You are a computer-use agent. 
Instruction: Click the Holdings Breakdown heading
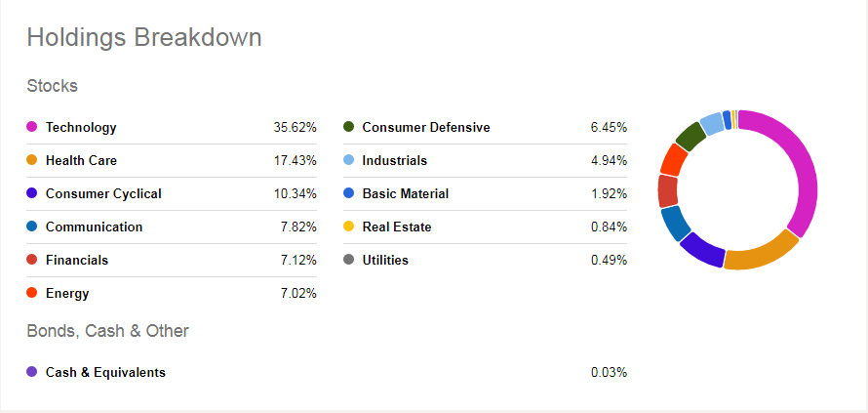click(143, 37)
